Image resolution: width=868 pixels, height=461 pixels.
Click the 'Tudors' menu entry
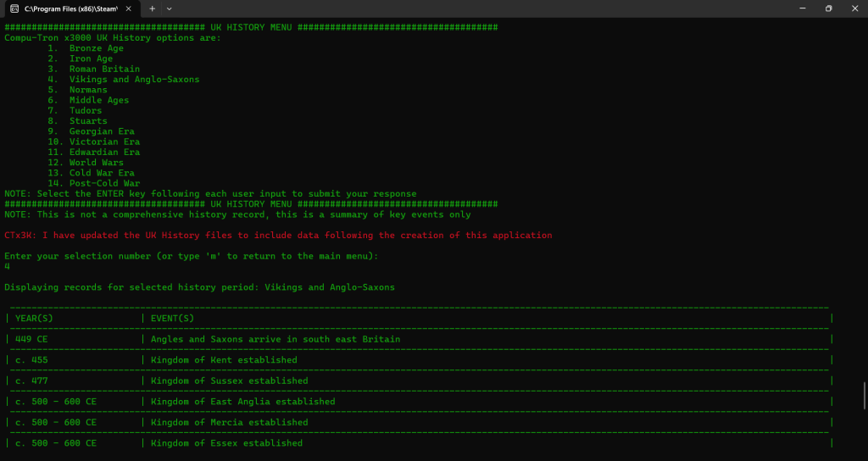tap(85, 111)
